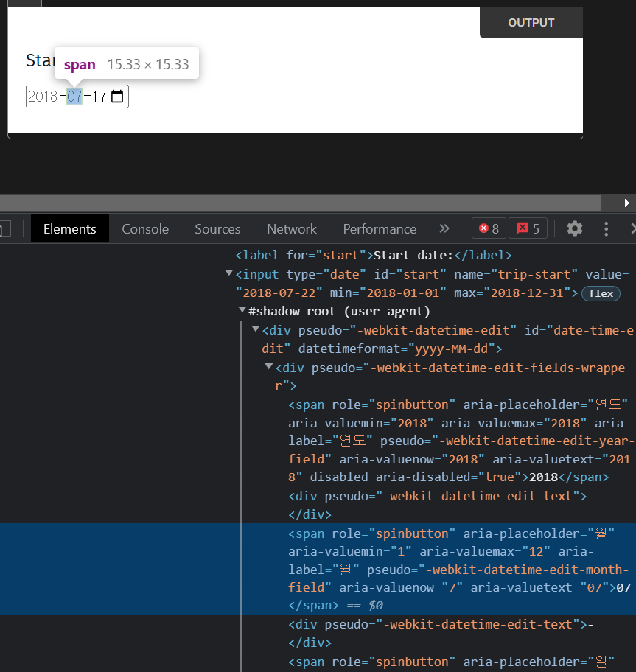Select the day field 17 in date input
The height and width of the screenshot is (672, 636).
99,97
